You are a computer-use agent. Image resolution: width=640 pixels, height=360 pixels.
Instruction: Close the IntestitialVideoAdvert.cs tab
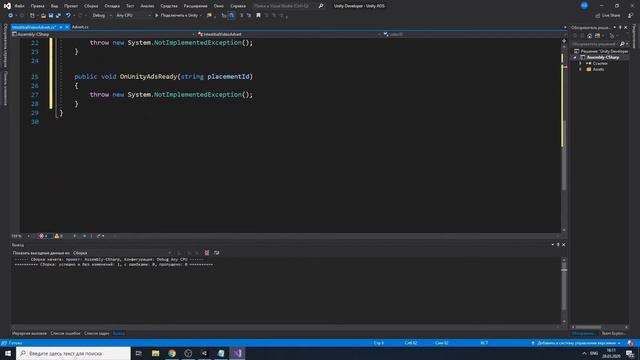coord(67,27)
